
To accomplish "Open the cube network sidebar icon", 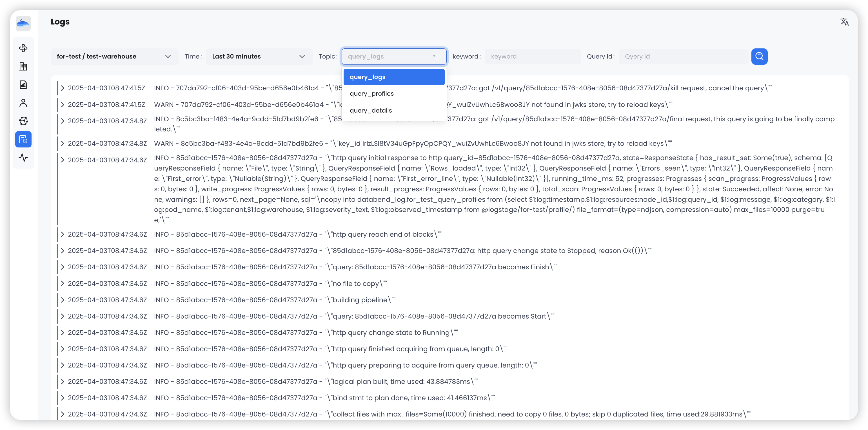I will click(x=23, y=121).
